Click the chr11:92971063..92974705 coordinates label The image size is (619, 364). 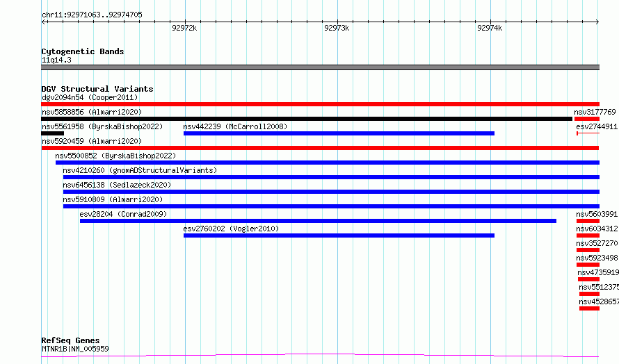92,15
